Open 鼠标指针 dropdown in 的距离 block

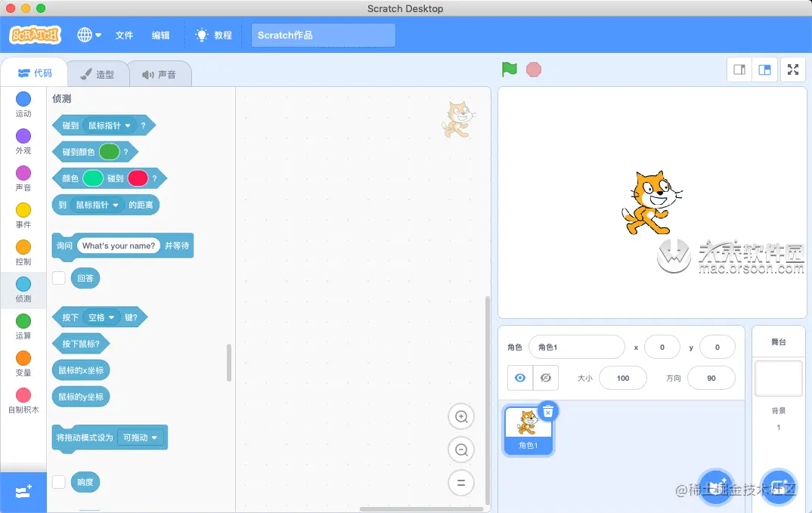[x=98, y=205]
